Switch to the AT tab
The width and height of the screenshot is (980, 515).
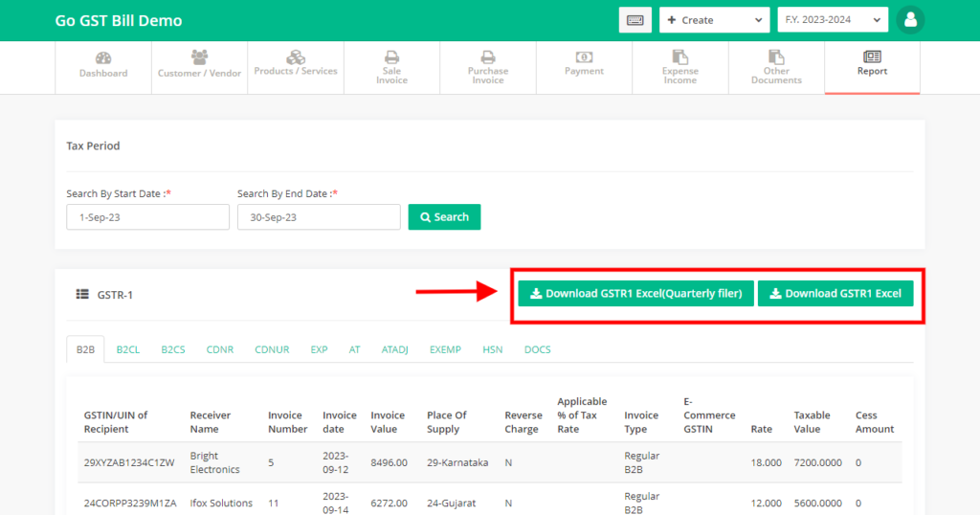pyautogui.click(x=354, y=349)
